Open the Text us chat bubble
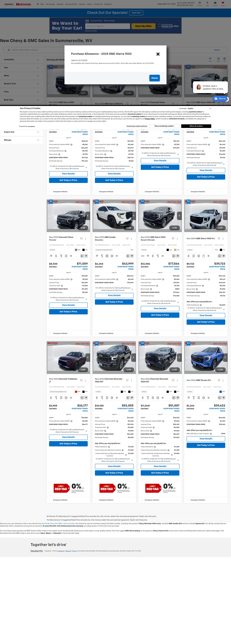The width and height of the screenshot is (231, 644). tap(220, 99)
